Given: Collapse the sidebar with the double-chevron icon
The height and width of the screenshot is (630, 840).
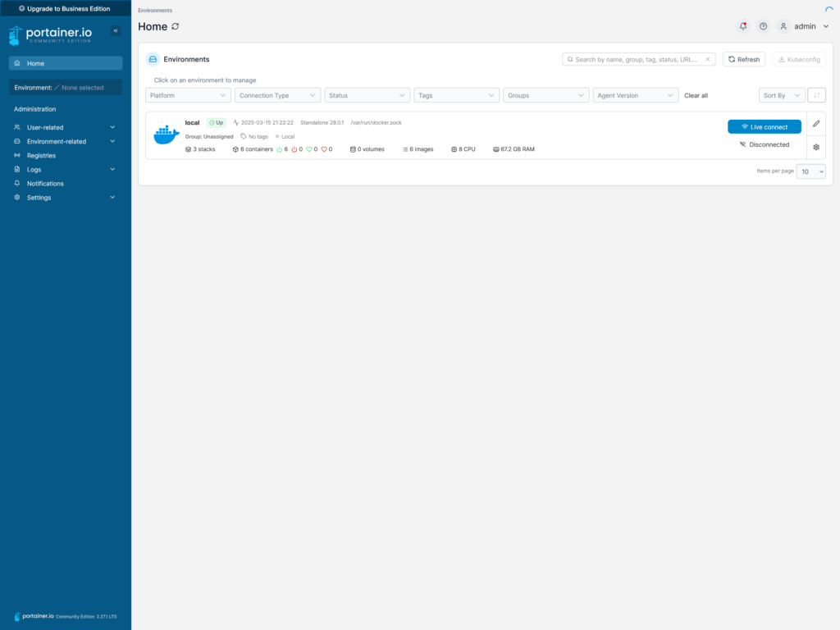Looking at the screenshot, I should pos(116,30).
